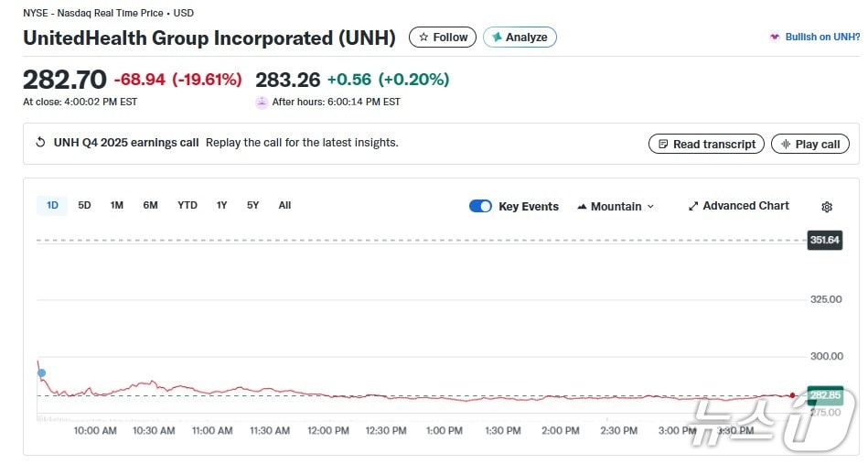Image resolution: width=868 pixels, height=464 pixels.
Task: Open chart settings gear icon
Action: [827, 207]
